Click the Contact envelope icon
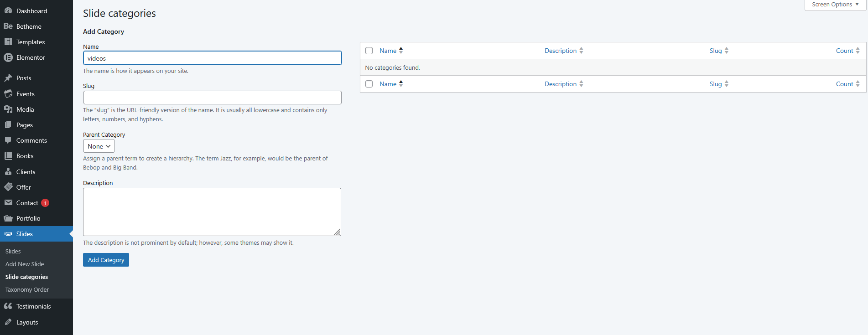The image size is (868, 335). (x=8, y=203)
